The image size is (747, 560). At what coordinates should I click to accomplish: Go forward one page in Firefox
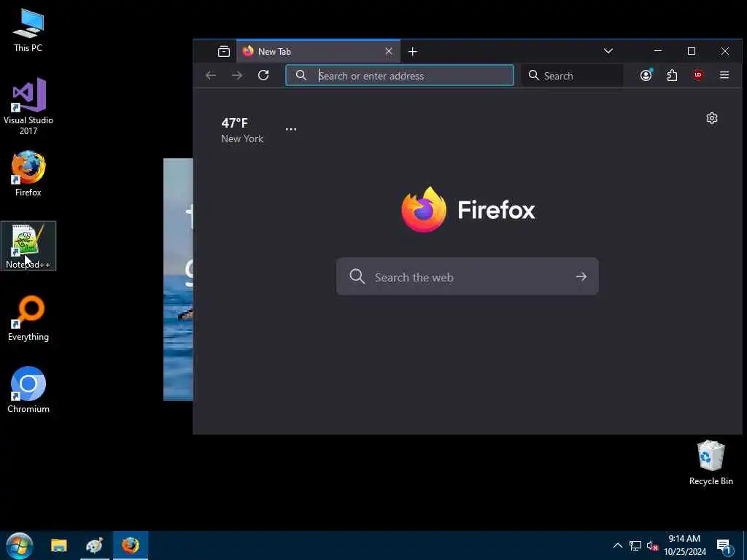[237, 75]
